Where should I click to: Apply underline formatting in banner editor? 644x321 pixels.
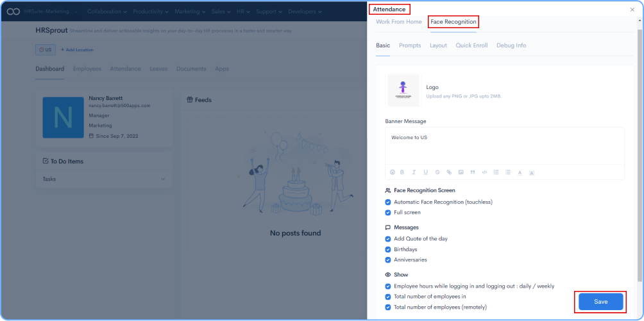pyautogui.click(x=425, y=172)
